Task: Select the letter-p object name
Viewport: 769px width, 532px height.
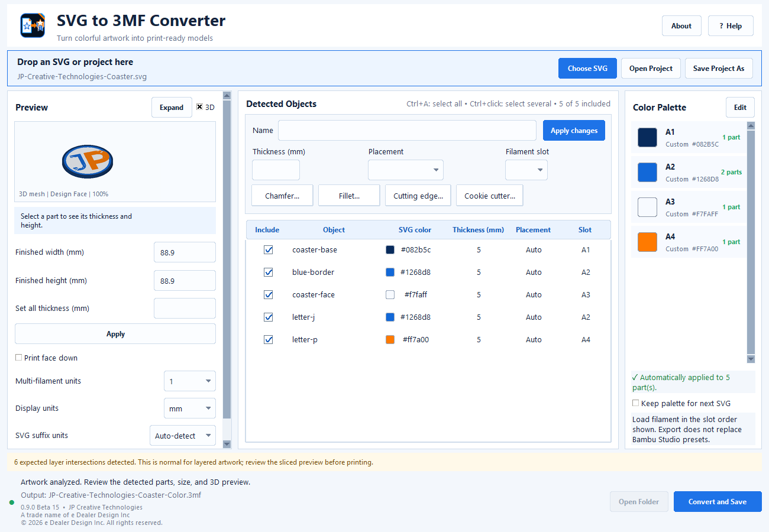Action: [x=305, y=340]
